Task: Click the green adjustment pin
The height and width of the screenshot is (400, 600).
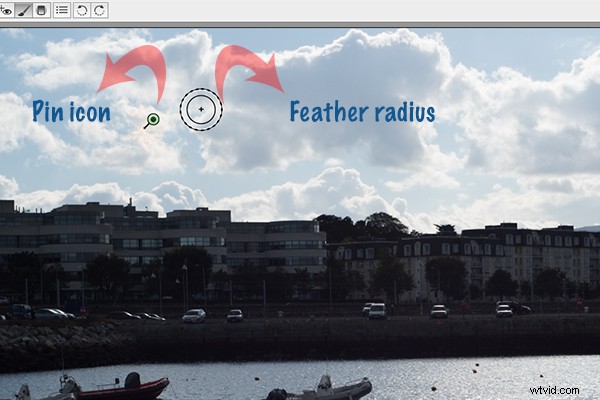Action: [152, 120]
